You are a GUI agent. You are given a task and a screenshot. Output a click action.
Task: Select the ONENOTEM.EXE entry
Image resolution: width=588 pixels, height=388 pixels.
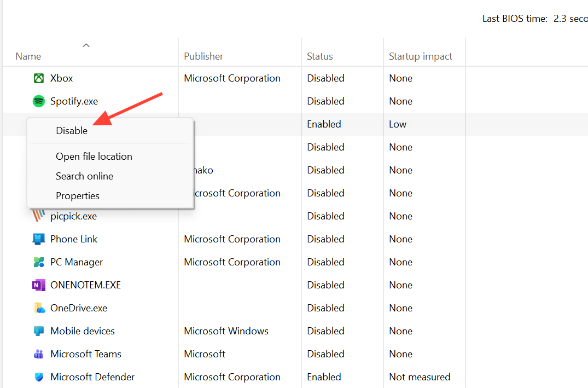point(85,285)
